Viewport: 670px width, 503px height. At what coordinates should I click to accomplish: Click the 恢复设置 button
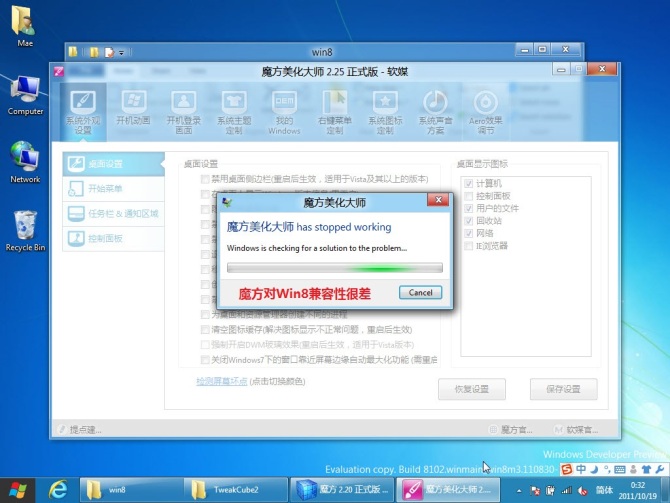click(x=472, y=389)
